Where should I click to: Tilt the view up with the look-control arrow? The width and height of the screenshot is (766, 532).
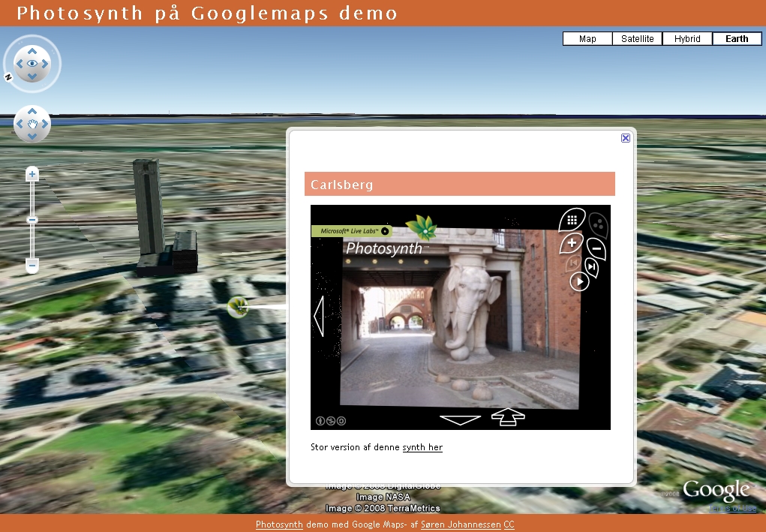point(32,51)
